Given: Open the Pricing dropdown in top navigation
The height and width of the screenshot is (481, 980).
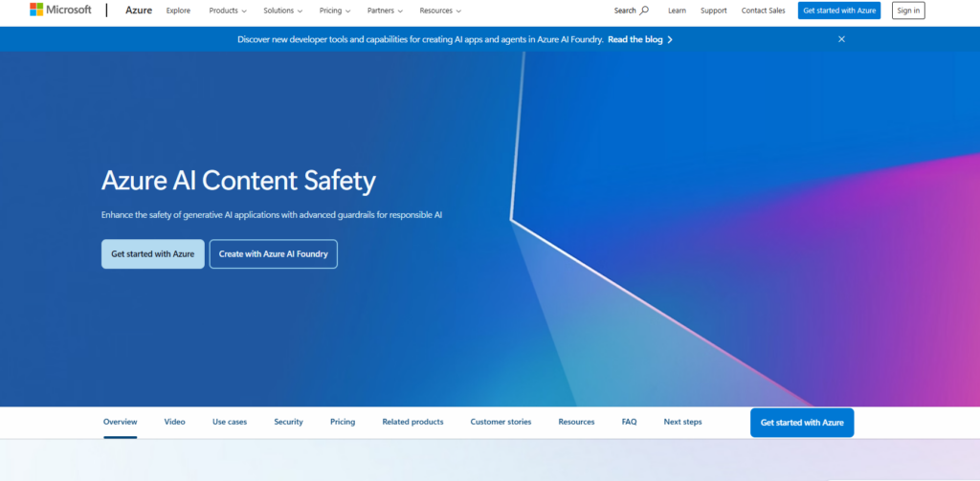Looking at the screenshot, I should click(x=334, y=11).
